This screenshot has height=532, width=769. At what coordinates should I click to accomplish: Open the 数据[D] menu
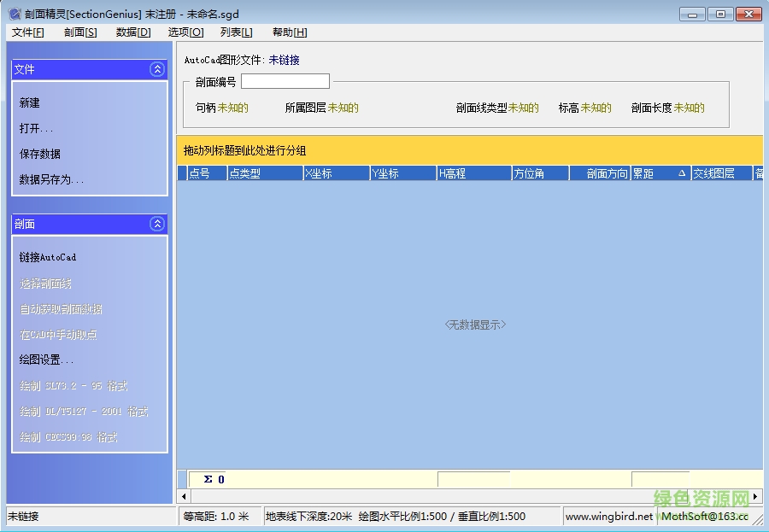coord(133,32)
